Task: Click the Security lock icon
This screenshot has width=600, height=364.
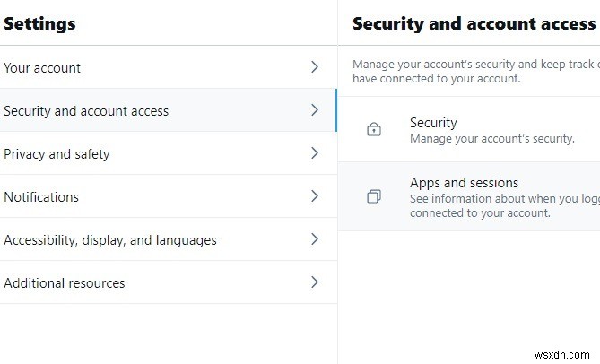Action: click(x=374, y=130)
